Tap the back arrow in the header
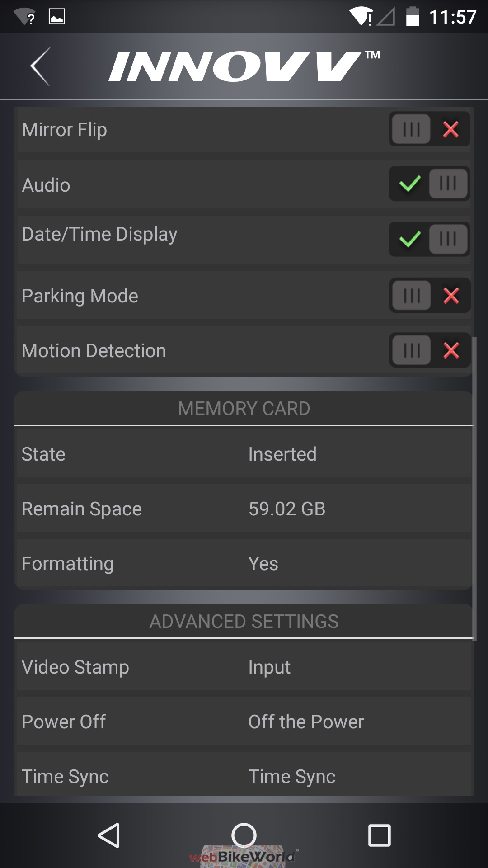Viewport: 488px width, 868px height. click(x=41, y=66)
